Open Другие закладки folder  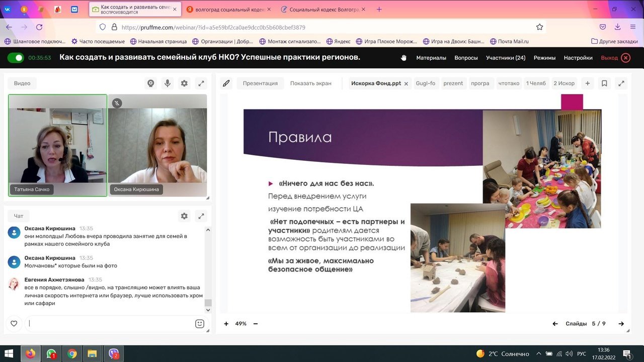[x=615, y=41]
